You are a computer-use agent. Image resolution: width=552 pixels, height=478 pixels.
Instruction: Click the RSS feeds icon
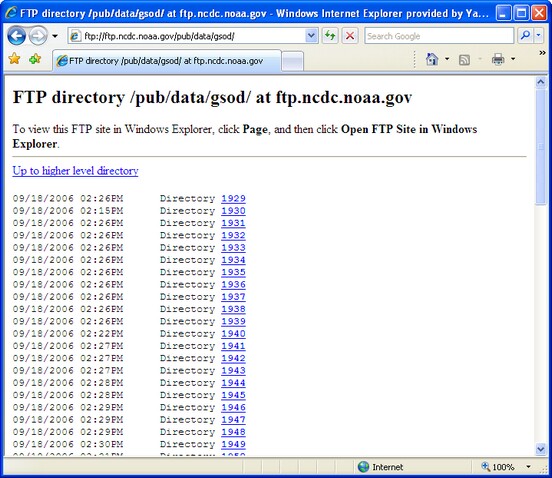464,60
